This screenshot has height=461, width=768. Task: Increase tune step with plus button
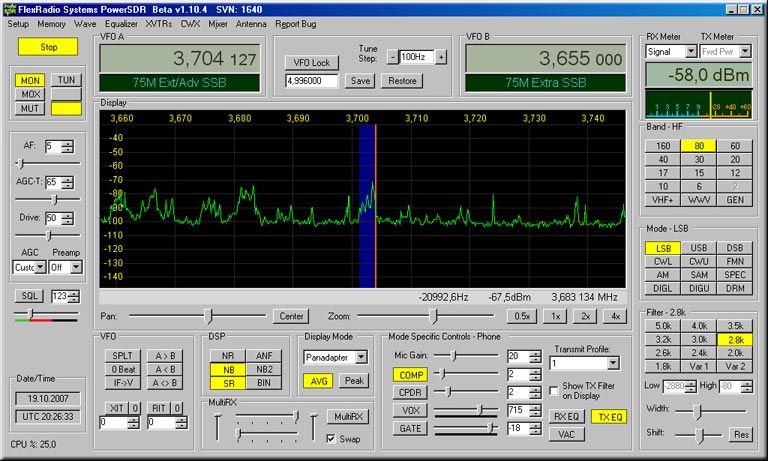(441, 57)
